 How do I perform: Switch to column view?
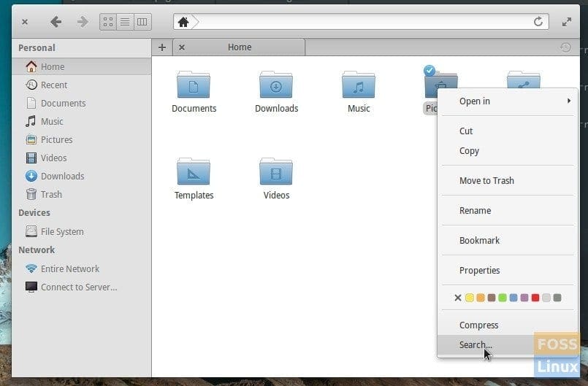coord(142,22)
